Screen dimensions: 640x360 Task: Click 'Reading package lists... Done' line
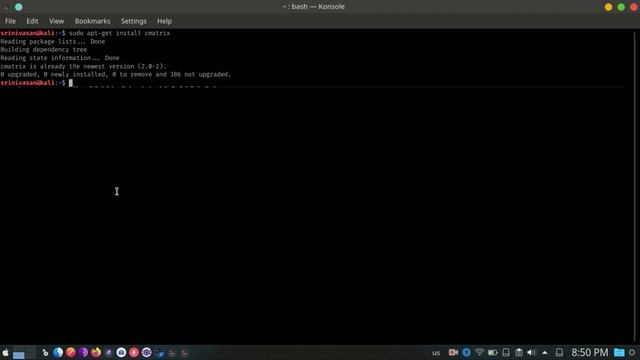tap(53, 42)
